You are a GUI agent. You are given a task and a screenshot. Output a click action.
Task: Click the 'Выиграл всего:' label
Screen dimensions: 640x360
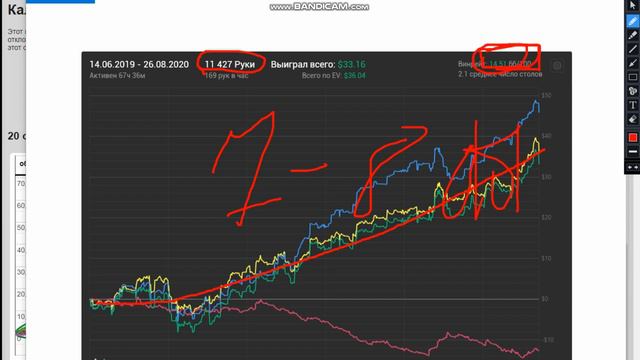pos(303,64)
